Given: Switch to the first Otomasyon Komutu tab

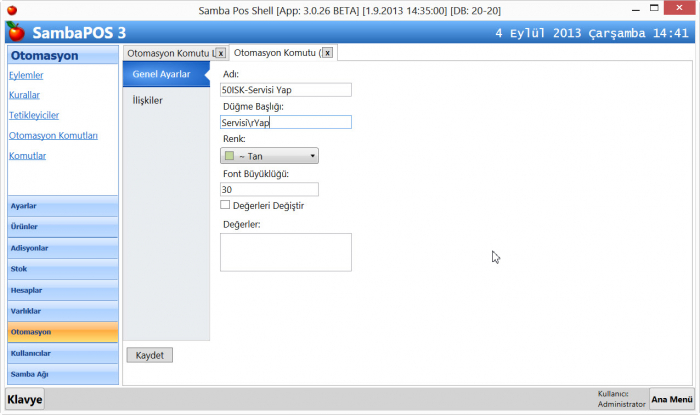Looking at the screenshot, I should pos(168,52).
